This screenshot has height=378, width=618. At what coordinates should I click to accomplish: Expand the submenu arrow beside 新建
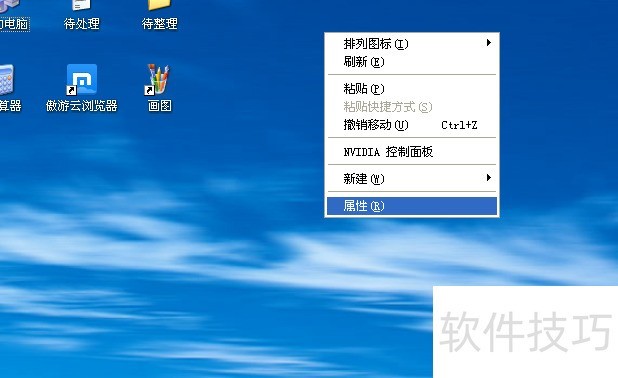(489, 178)
